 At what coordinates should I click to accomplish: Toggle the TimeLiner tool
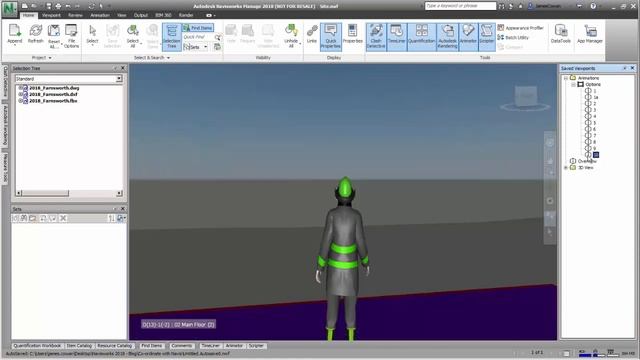396,37
